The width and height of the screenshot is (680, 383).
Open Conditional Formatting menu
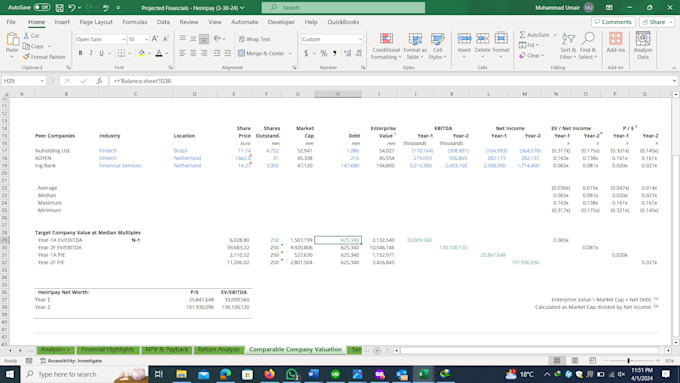click(x=386, y=46)
